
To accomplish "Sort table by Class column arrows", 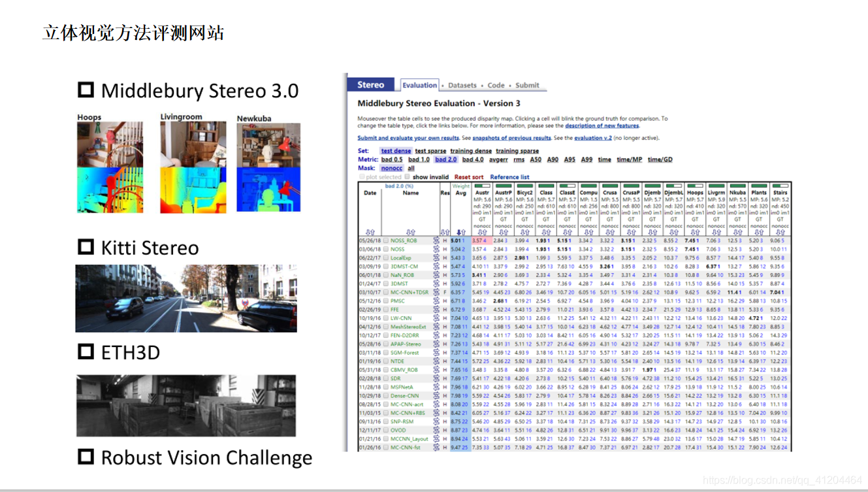I will 546,232.
